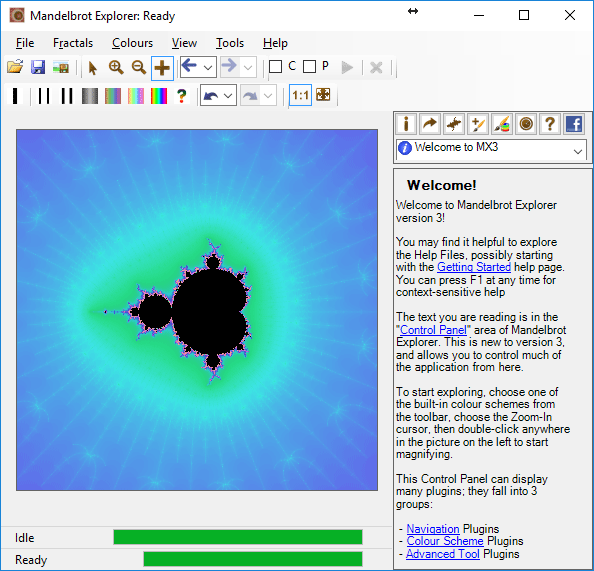Click the greyed redo curved arrow
The width and height of the screenshot is (594, 571).
(250, 96)
